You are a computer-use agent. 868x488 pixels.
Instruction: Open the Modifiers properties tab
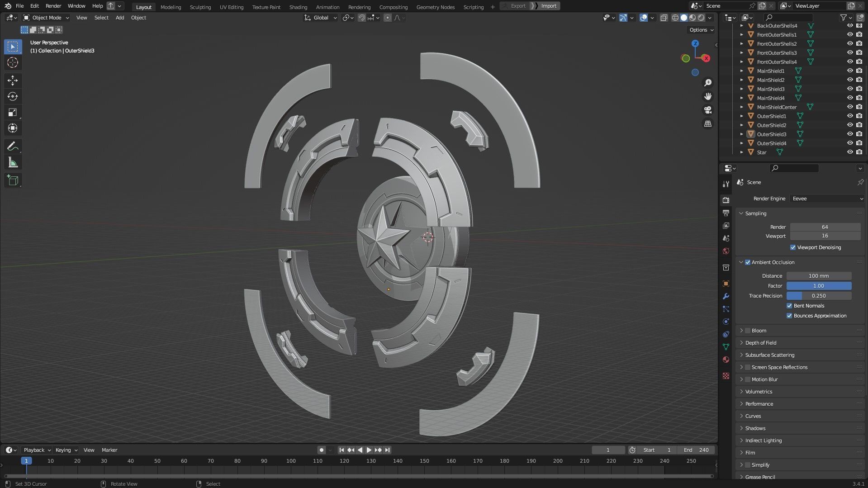[726, 296]
